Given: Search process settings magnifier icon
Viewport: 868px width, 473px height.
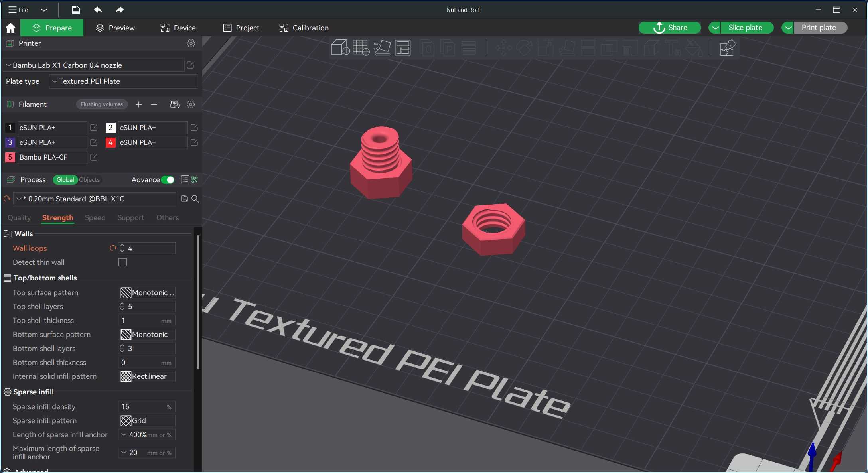Looking at the screenshot, I should coord(195,199).
